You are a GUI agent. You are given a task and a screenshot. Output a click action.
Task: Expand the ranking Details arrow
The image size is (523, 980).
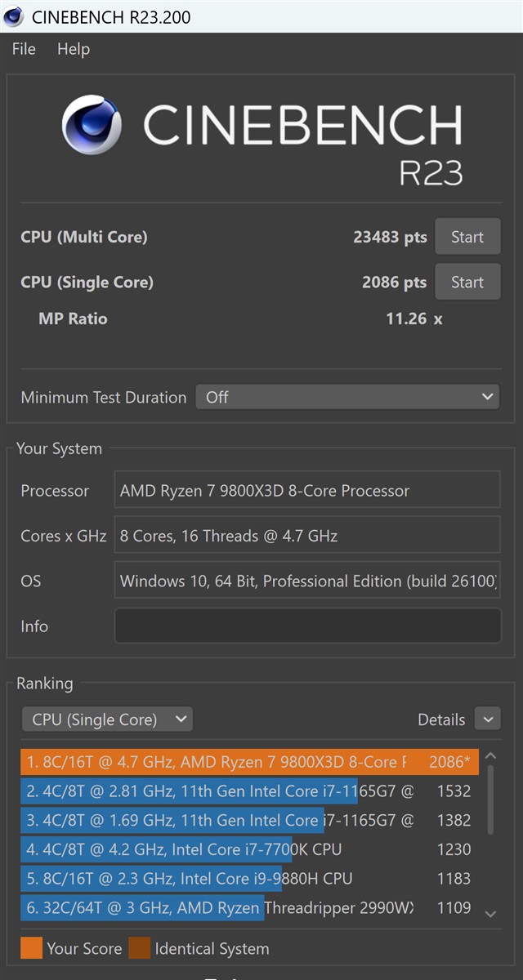[x=488, y=719]
